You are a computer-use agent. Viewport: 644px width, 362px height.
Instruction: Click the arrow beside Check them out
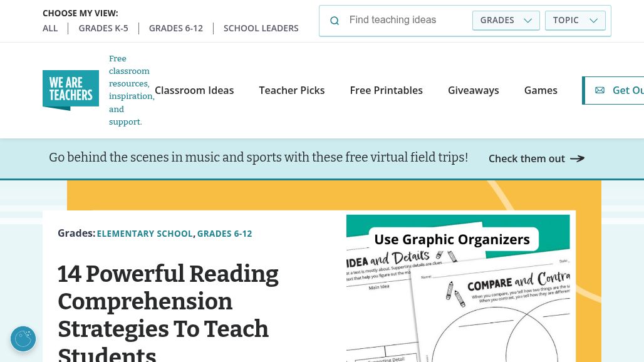point(577,158)
